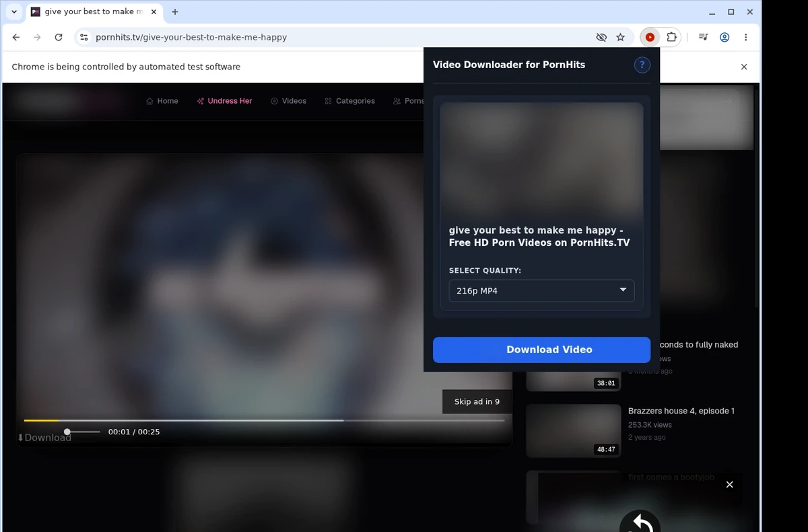Open the Chrome profile avatar

pyautogui.click(x=725, y=38)
